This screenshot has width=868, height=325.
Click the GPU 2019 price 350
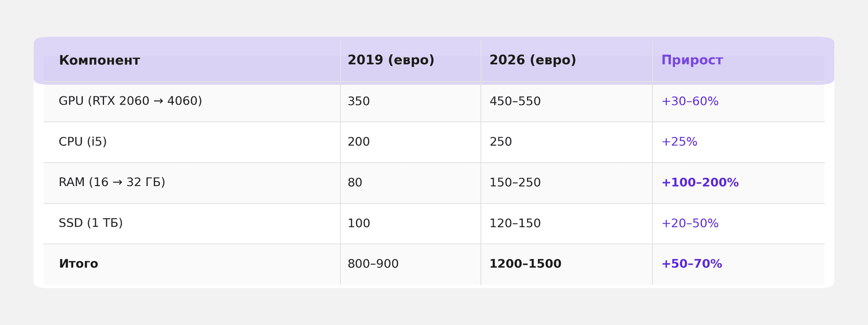click(359, 101)
